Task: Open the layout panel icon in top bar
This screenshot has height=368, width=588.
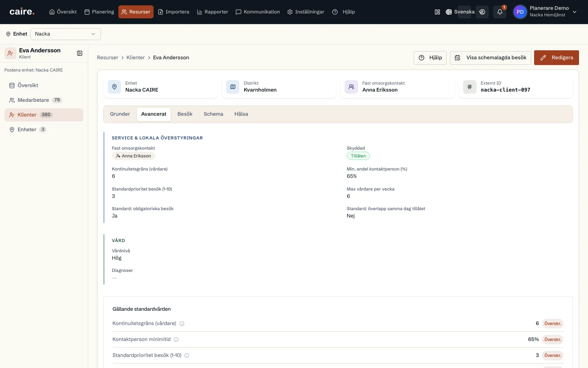Action: point(437,12)
